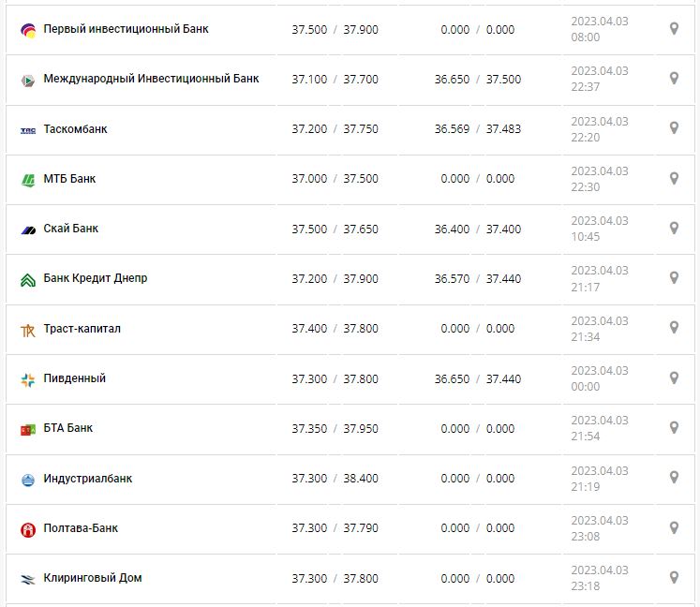Open map pin for Клиринговый Дом
Screen dimensions: 700x607
[674, 578]
